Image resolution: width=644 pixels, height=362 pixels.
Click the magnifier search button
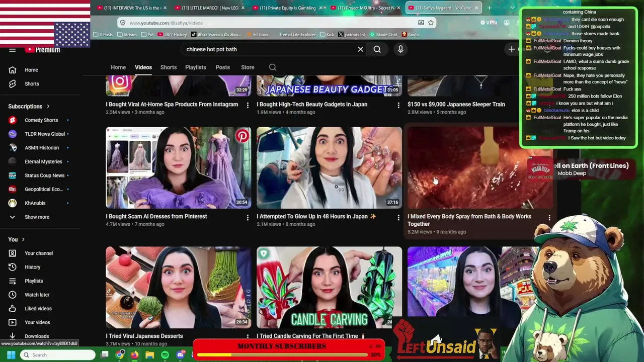click(x=377, y=49)
